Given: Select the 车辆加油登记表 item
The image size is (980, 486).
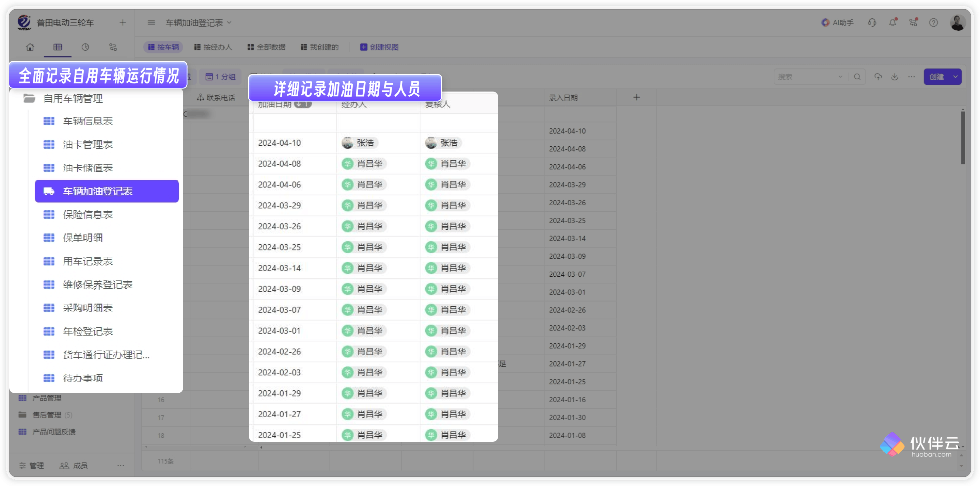Looking at the screenshot, I should 107,191.
